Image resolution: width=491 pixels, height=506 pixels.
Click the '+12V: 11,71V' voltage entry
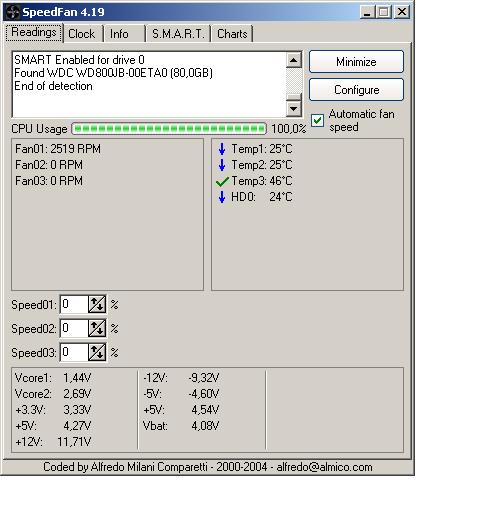click(x=53, y=442)
